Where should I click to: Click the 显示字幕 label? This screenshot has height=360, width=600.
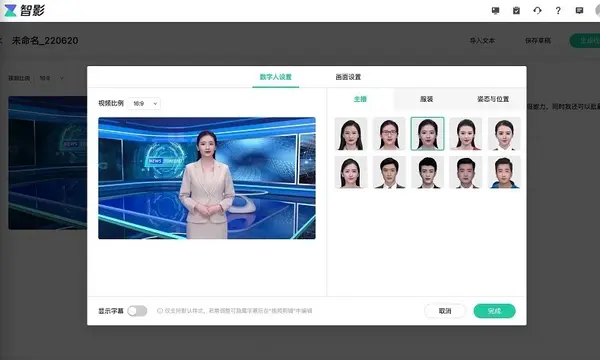(x=111, y=311)
